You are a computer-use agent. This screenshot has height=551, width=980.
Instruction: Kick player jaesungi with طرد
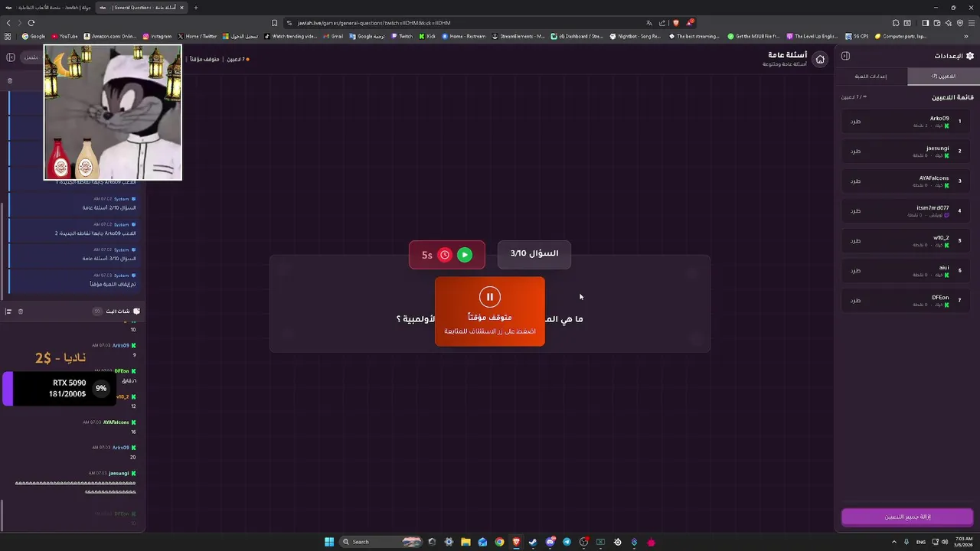point(855,152)
